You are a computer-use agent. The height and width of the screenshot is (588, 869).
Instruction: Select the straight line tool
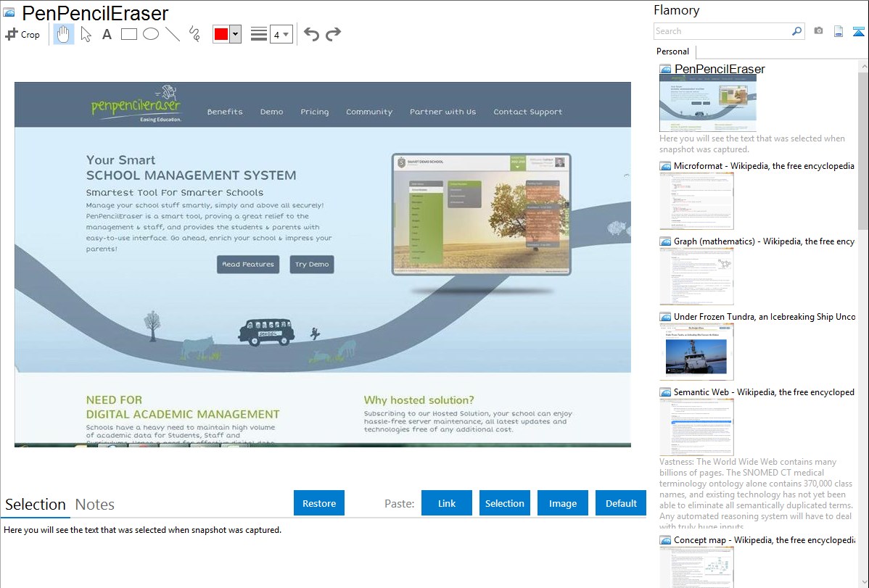click(173, 34)
